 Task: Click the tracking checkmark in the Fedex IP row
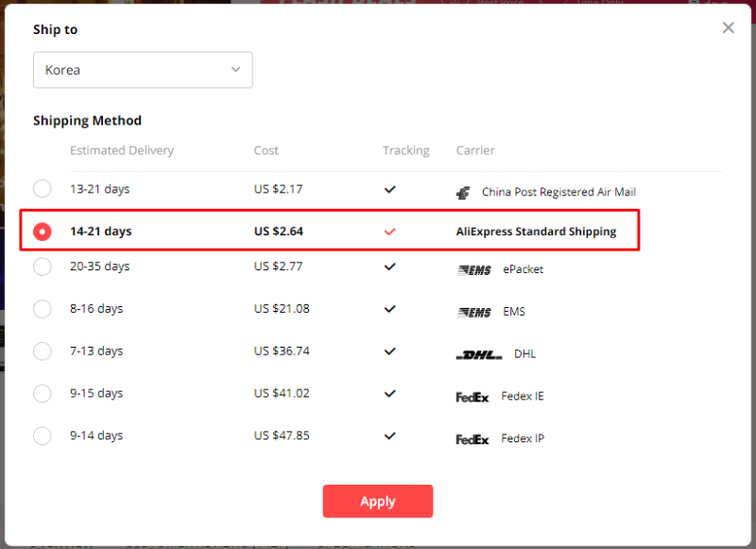(x=389, y=436)
